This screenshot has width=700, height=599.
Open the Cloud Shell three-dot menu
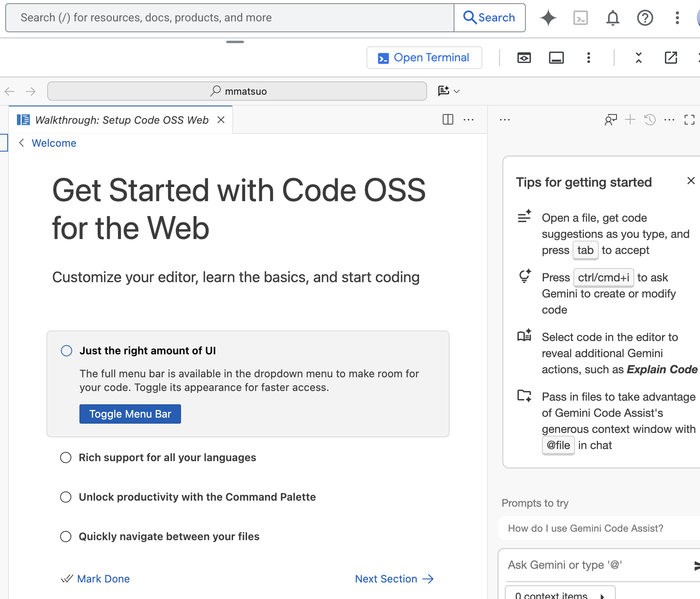pyautogui.click(x=588, y=58)
